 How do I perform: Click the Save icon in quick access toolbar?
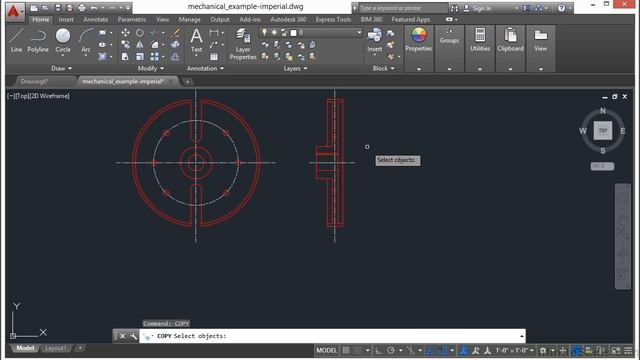coord(58,8)
